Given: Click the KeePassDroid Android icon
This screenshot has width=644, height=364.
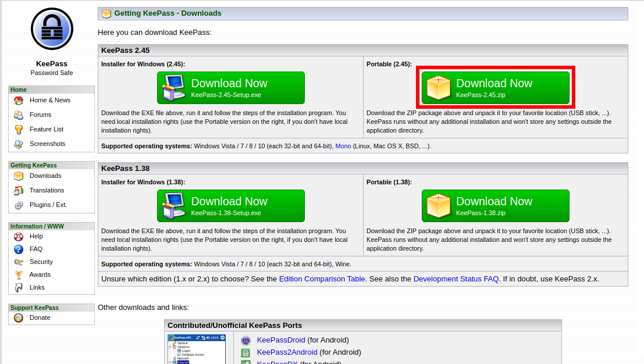Looking at the screenshot, I should coord(245,340).
